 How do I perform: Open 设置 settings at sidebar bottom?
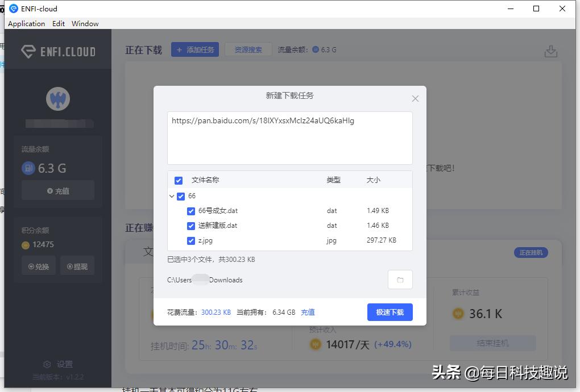59,364
